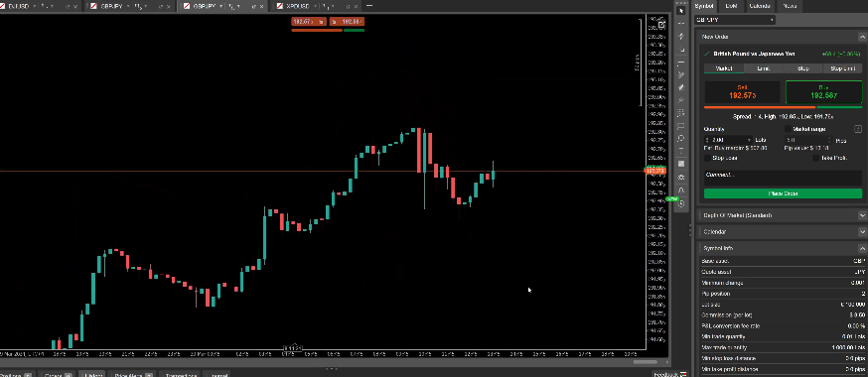Open the GBPJPY symbol dropdown in side panel
This screenshot has width=868, height=377.
tap(735, 20)
